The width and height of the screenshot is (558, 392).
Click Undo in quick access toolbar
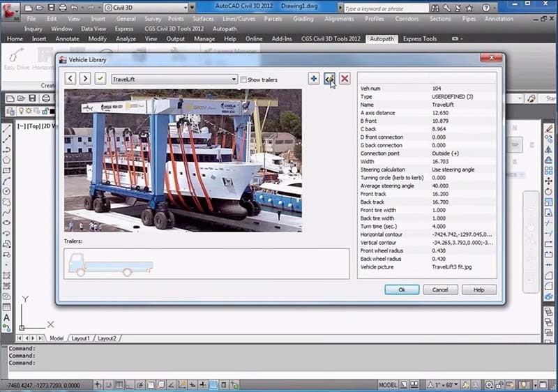[74, 8]
